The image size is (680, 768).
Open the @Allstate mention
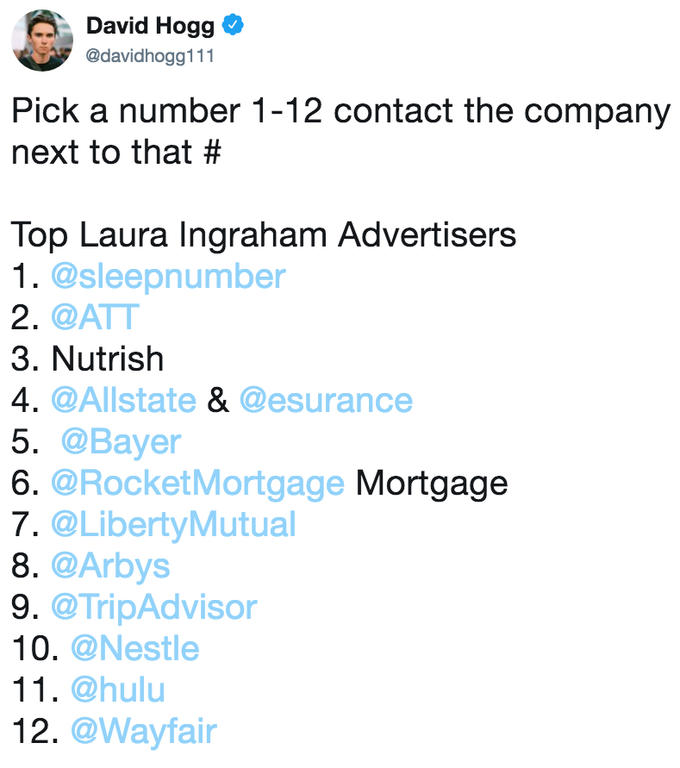(123, 400)
